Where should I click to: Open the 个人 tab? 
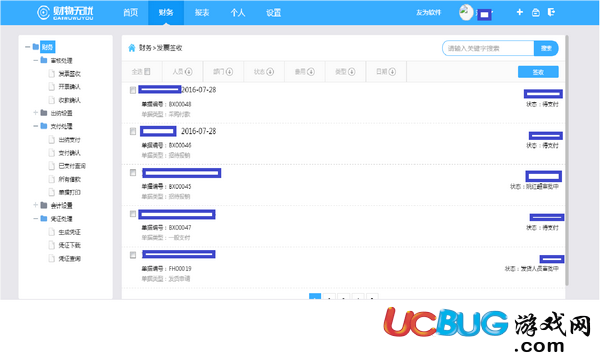[238, 13]
